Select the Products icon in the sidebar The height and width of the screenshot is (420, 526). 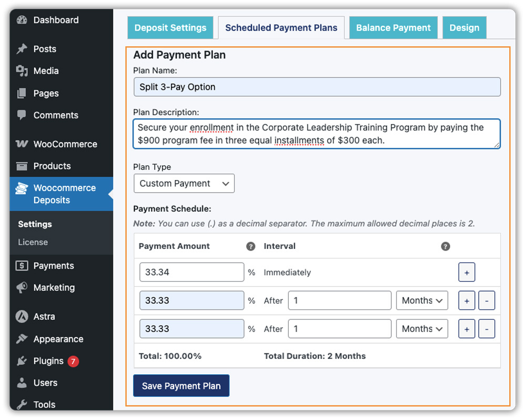coord(22,166)
